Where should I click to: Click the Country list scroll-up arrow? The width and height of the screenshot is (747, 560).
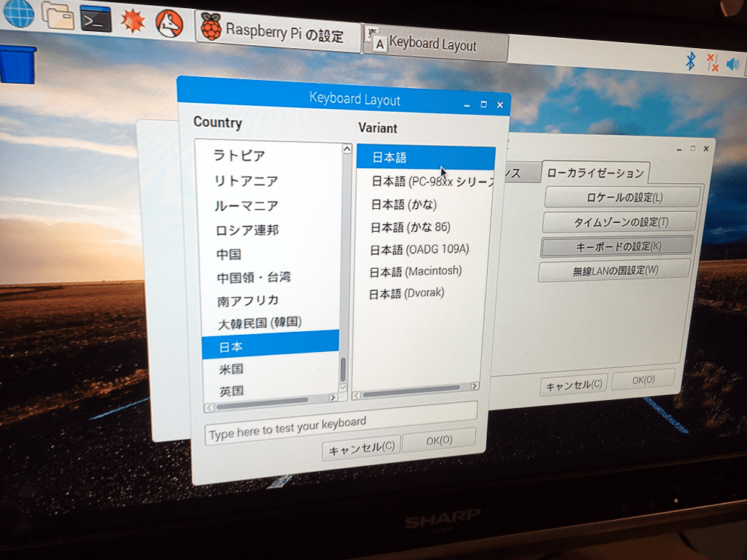pyautogui.click(x=347, y=149)
